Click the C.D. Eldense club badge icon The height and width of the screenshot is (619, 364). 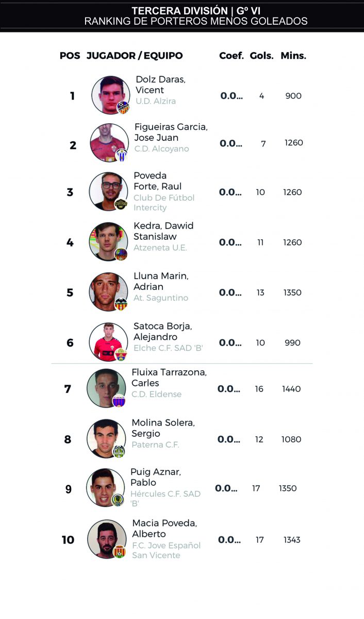click(x=119, y=401)
